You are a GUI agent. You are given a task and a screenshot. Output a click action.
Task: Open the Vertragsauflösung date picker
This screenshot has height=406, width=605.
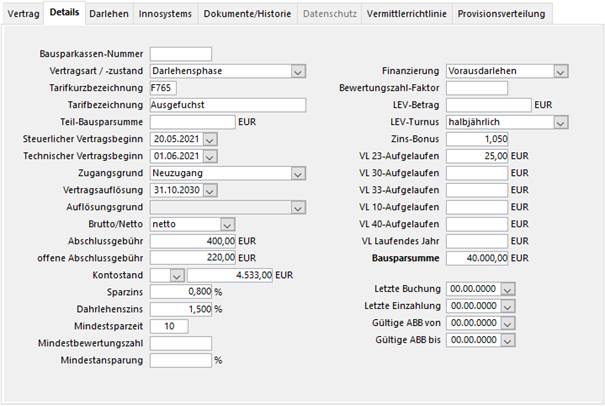click(x=209, y=190)
